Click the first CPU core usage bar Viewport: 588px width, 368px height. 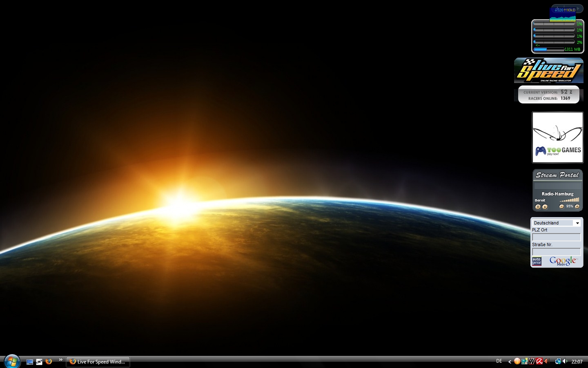click(554, 24)
